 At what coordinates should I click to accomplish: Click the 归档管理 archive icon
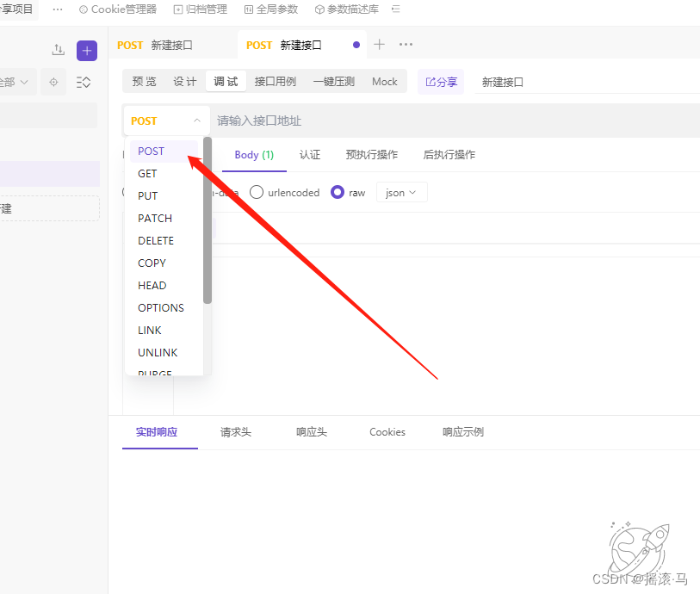[x=178, y=9]
